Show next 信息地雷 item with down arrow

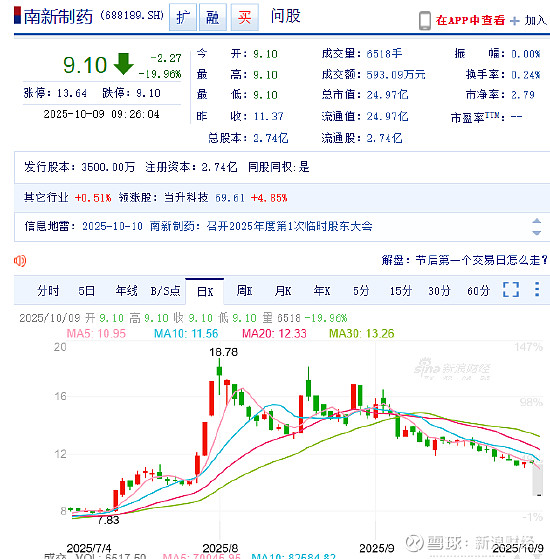(536, 232)
